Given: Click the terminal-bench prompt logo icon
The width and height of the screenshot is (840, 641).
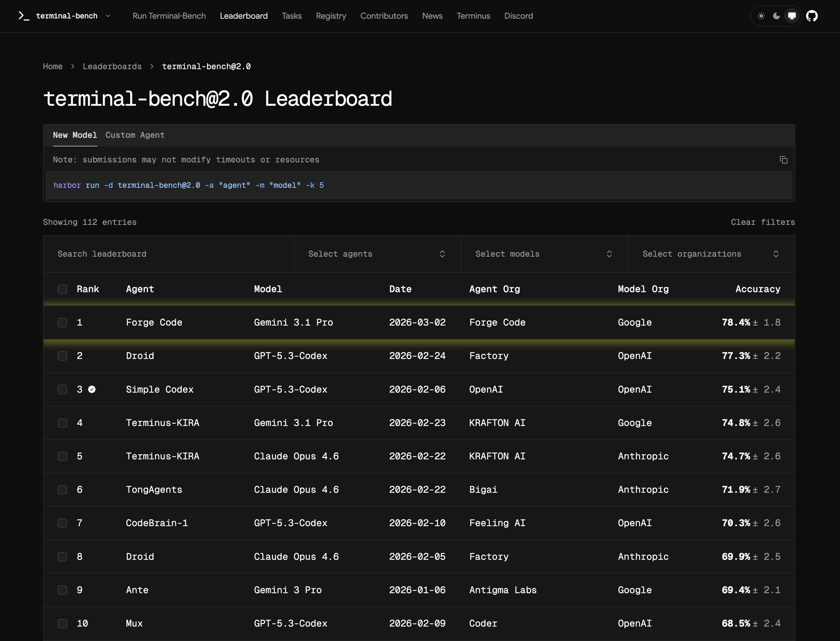Looking at the screenshot, I should [24, 16].
